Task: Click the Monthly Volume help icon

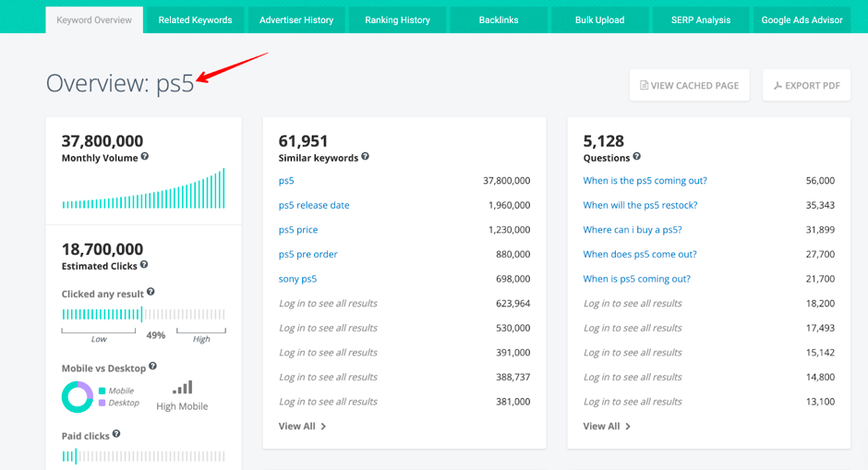Action: (144, 157)
